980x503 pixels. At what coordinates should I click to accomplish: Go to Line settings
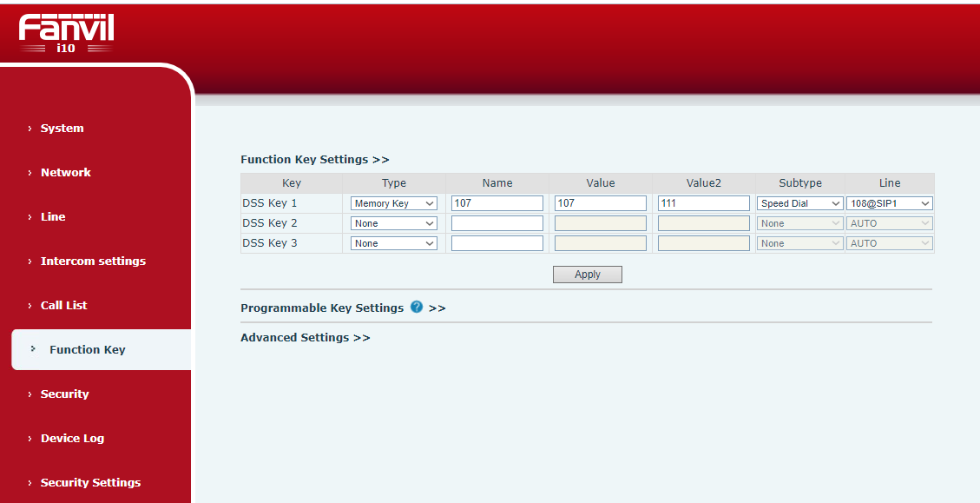point(53,217)
